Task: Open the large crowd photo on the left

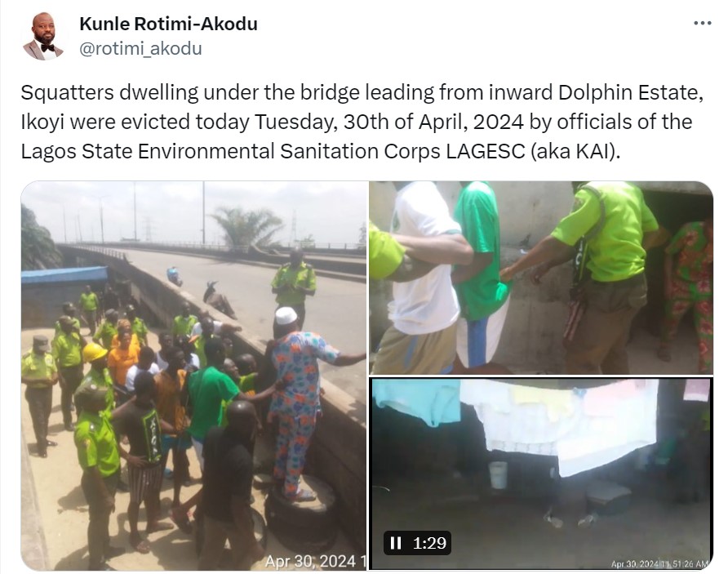Action: click(193, 376)
